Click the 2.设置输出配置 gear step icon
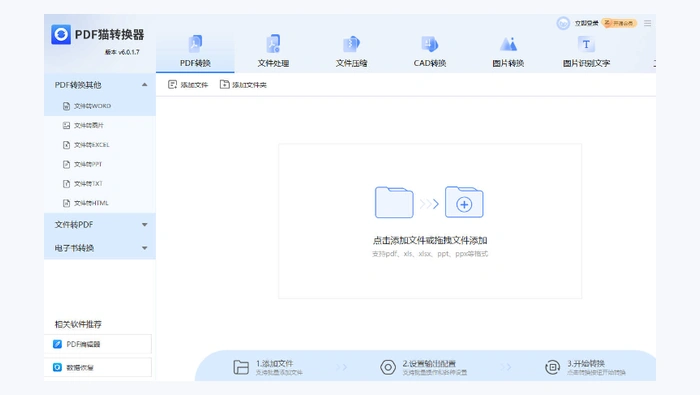Screen dimensions: 700x395 pos(388,367)
